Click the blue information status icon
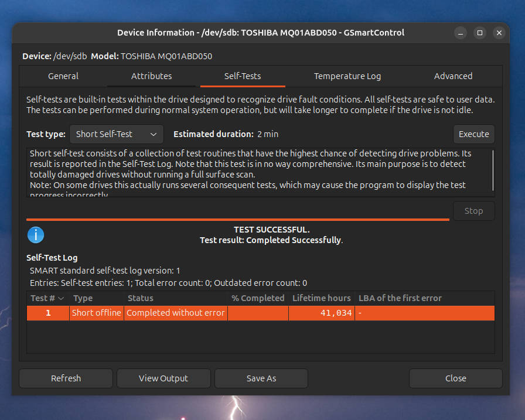 tap(36, 235)
